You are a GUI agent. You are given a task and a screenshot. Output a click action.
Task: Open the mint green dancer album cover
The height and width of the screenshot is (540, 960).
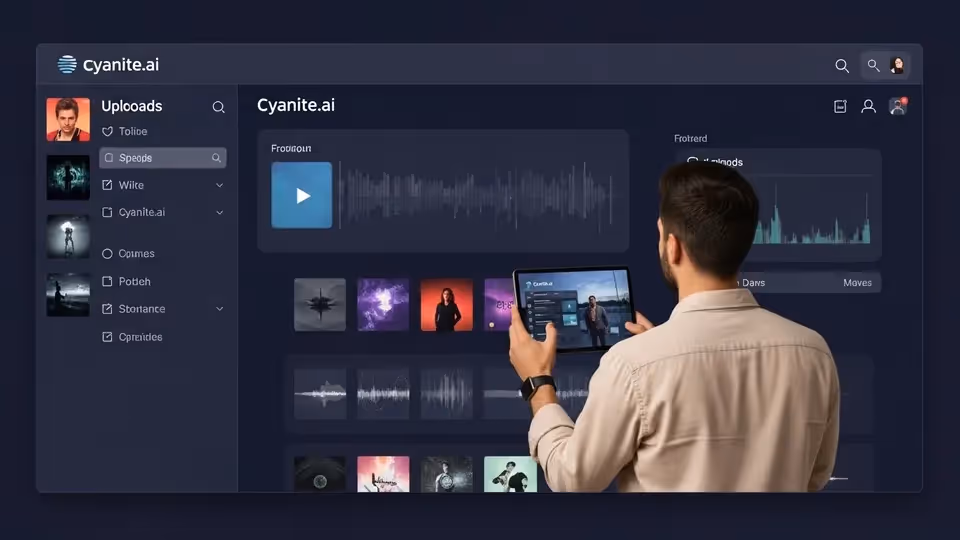tap(511, 474)
